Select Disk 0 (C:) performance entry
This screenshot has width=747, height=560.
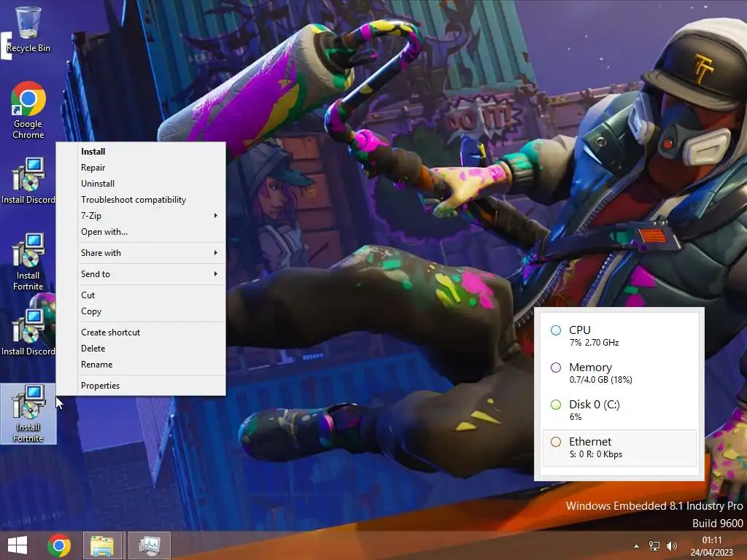point(619,410)
